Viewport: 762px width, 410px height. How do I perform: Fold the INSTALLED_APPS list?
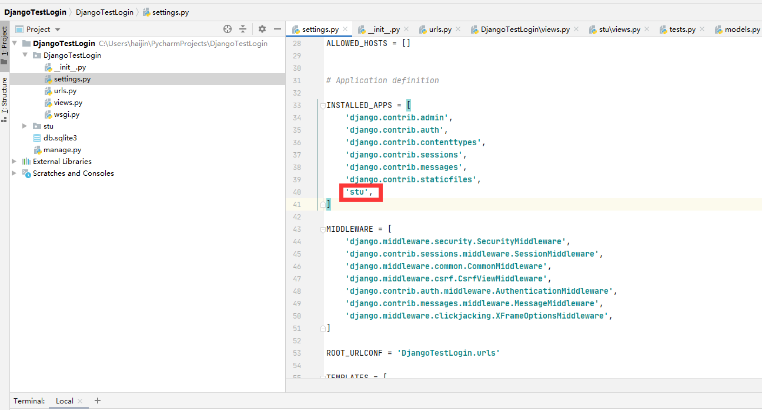point(323,105)
